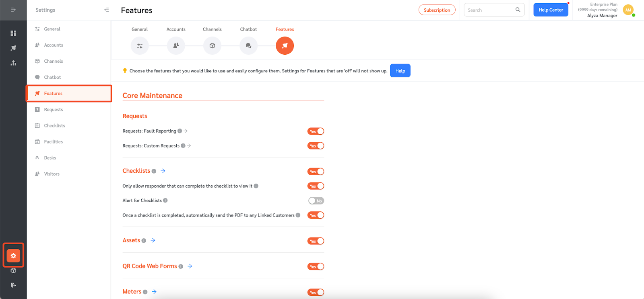Toggle the Assets feature switch
The image size is (644, 299).
click(x=316, y=241)
